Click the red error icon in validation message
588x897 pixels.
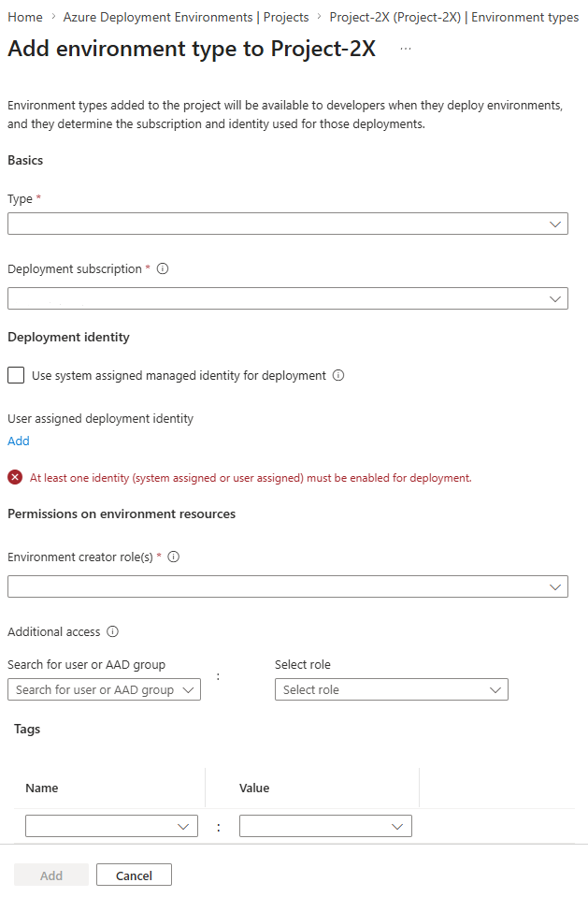(x=16, y=477)
